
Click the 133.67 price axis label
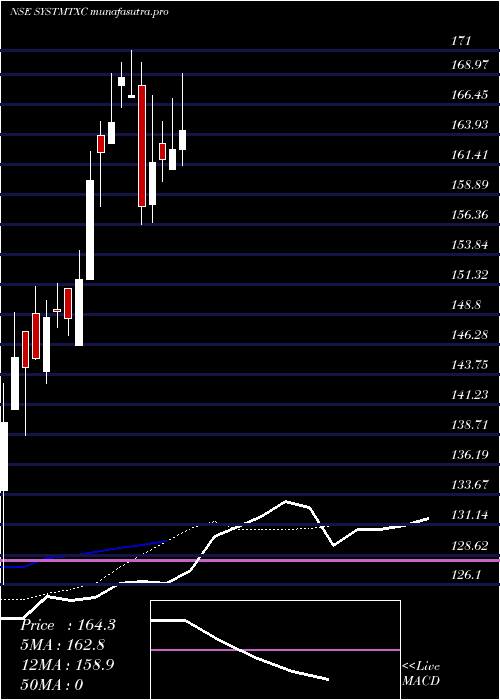pos(470,485)
